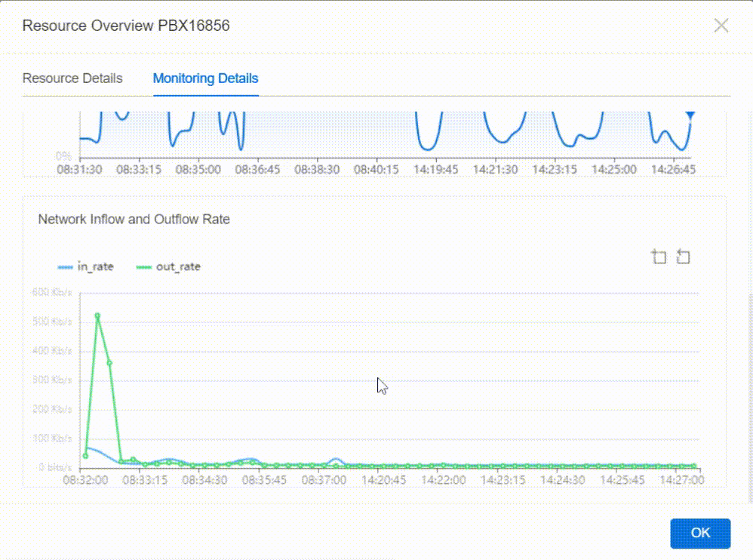Select the out_rate data point near 350 Kb/s
Screen dimensions: 753x560
click(109, 363)
